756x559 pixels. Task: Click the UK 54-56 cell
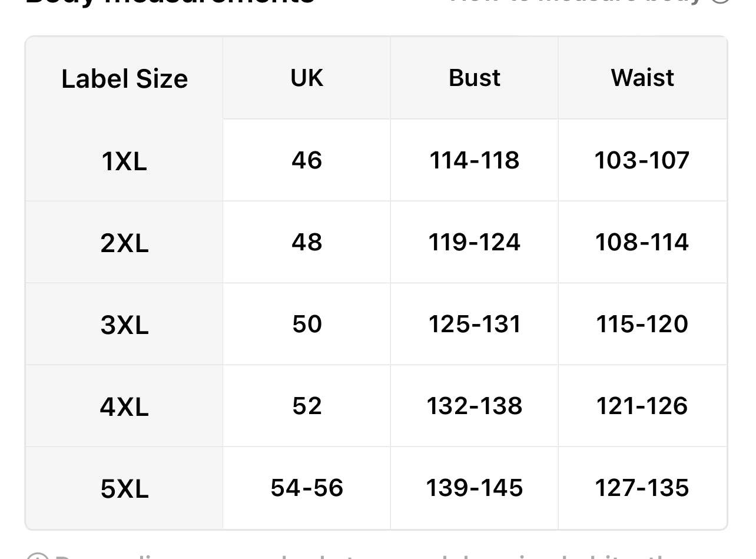(x=307, y=488)
